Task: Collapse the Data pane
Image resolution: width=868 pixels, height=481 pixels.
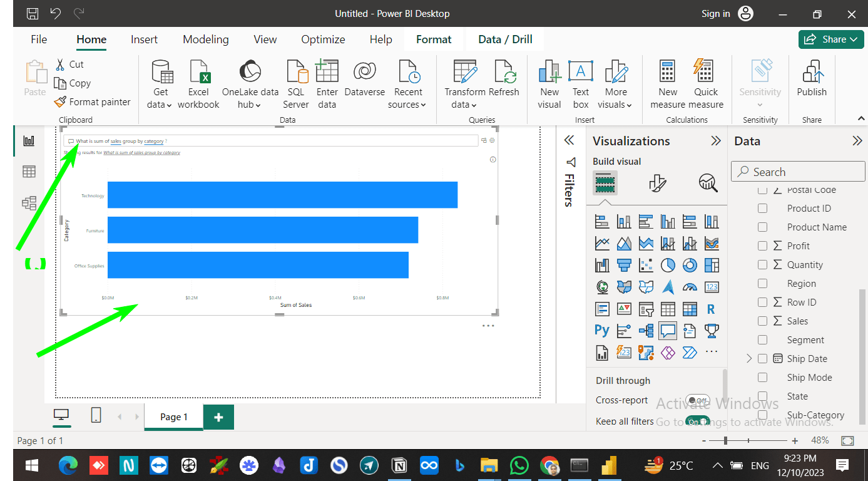Action: [x=857, y=141]
